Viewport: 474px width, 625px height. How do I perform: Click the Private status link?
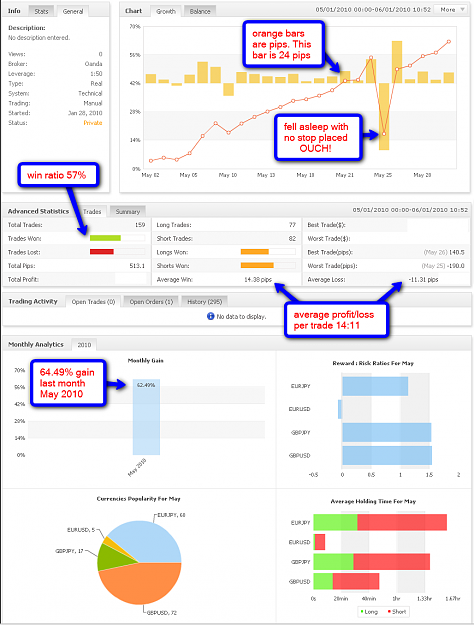[93, 123]
